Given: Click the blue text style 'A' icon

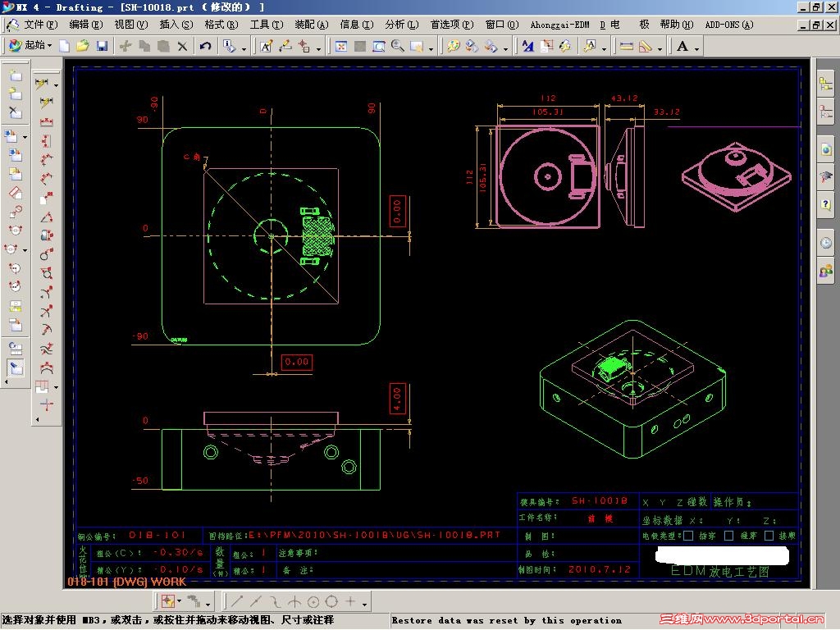Looking at the screenshot, I should click(x=528, y=46).
